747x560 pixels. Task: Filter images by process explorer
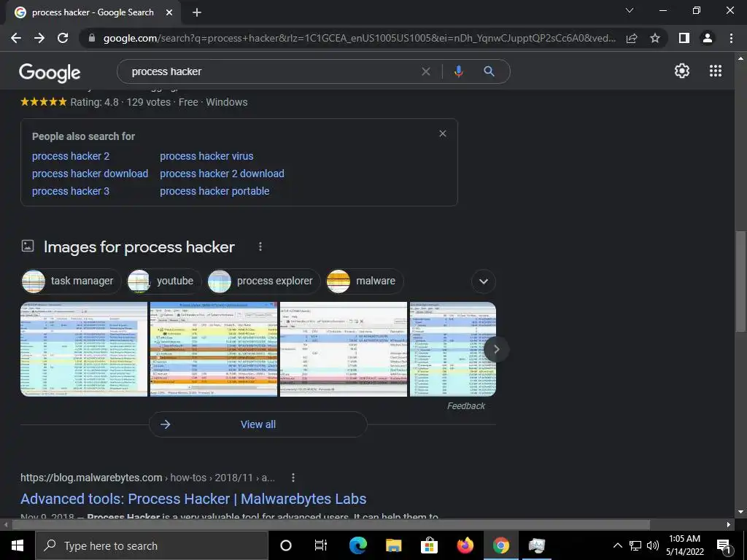[x=263, y=281]
